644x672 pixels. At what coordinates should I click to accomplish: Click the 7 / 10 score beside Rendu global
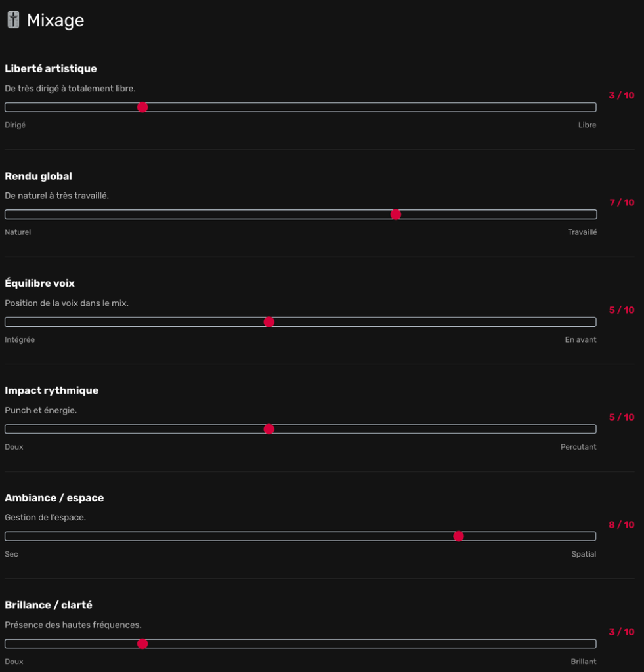point(621,203)
